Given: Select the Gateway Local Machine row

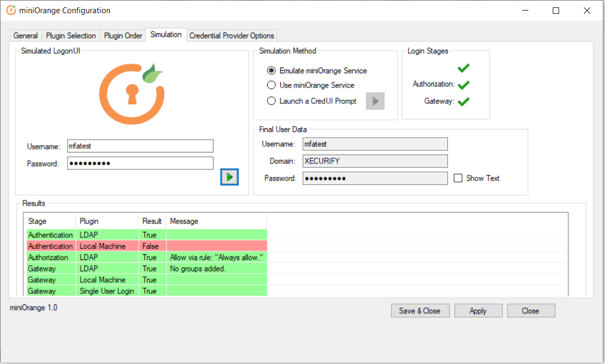Looking at the screenshot, I should click(147, 280).
